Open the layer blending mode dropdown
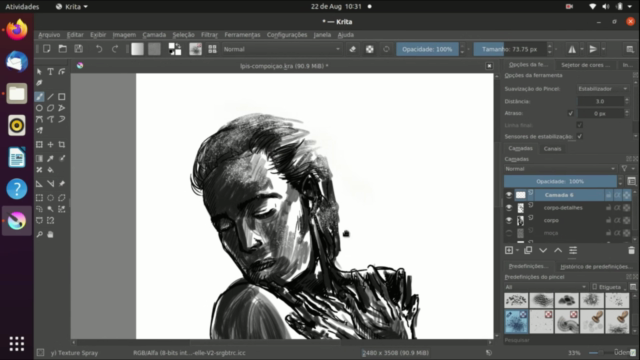 point(560,169)
